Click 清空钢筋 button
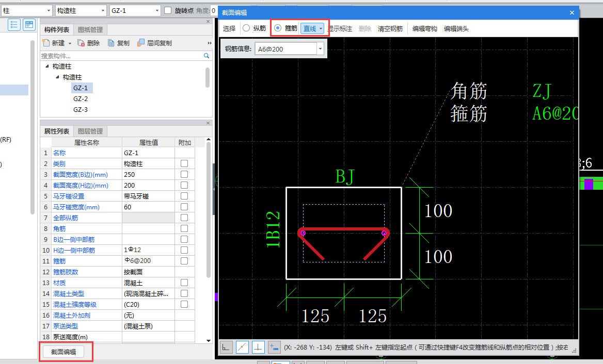The height and width of the screenshot is (364, 603). coord(390,28)
